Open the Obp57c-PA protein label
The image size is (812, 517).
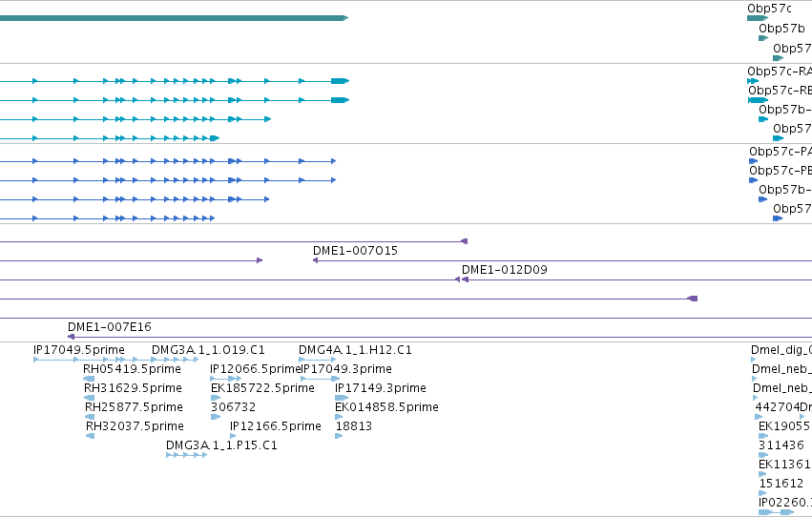coord(781,152)
